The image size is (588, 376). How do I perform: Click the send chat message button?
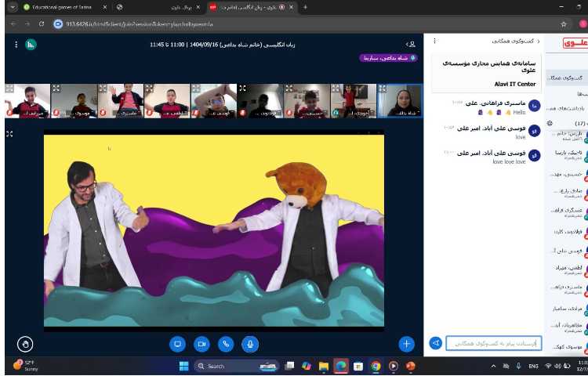435,343
